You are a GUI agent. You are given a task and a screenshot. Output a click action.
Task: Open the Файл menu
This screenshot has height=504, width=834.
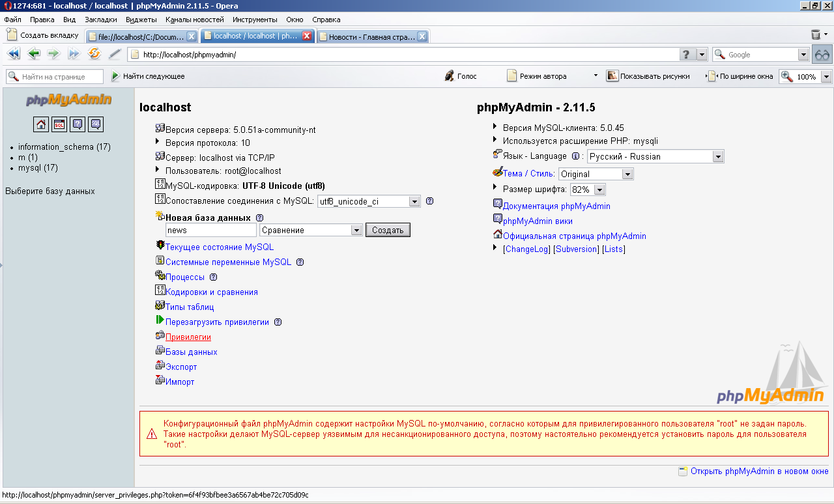tap(12, 20)
